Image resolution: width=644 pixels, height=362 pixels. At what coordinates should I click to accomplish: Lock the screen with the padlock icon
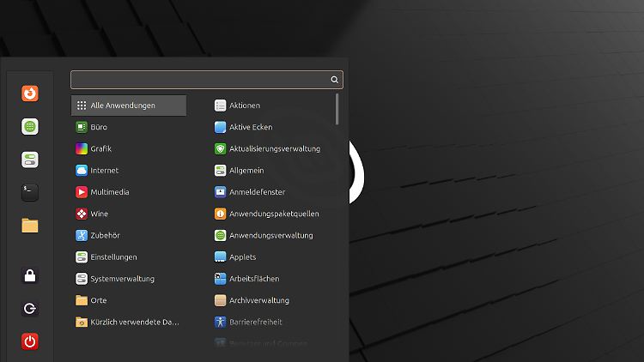(x=30, y=275)
